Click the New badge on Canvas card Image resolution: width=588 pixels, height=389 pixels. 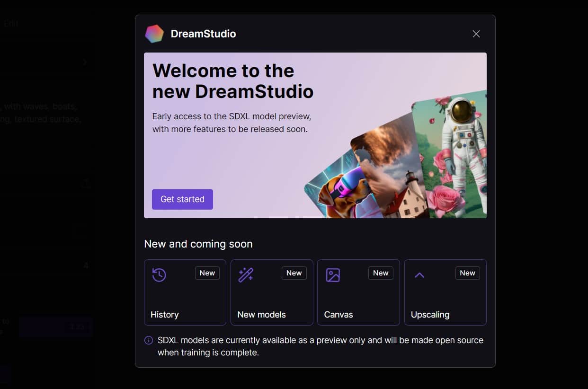[x=381, y=273]
